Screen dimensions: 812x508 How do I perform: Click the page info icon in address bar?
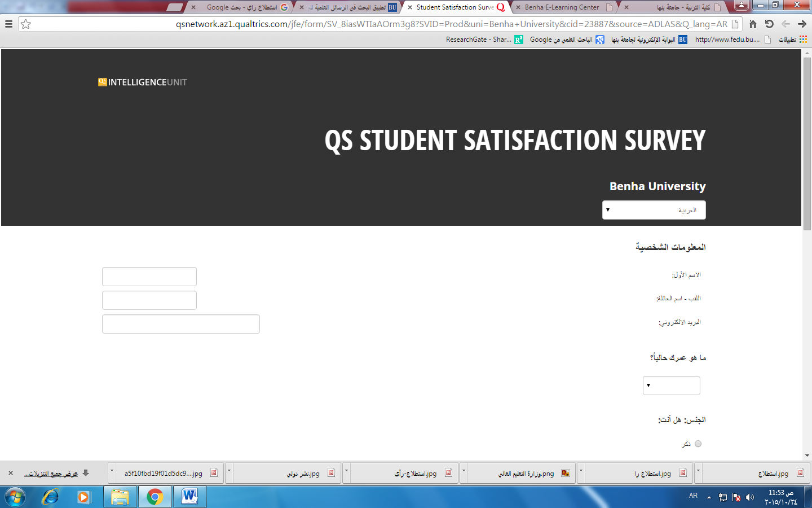coord(735,24)
